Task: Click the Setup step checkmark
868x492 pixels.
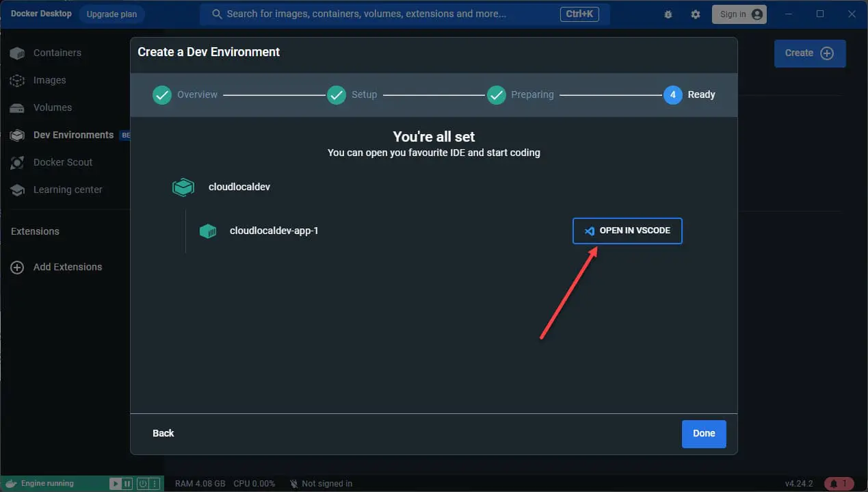Action: click(337, 94)
